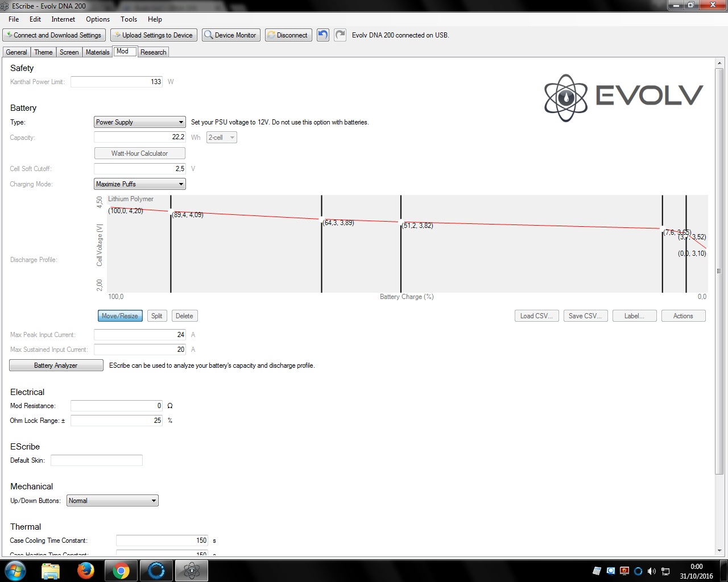Click the volume icon in system tray

651,571
